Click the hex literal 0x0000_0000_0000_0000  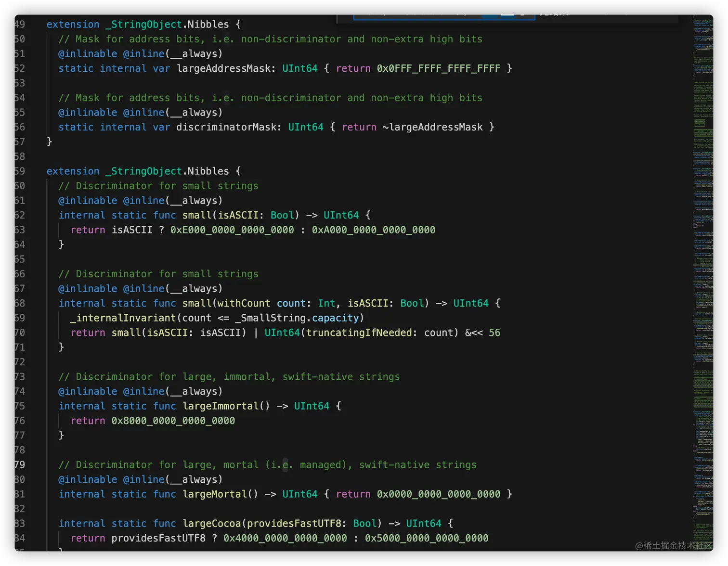click(x=439, y=494)
